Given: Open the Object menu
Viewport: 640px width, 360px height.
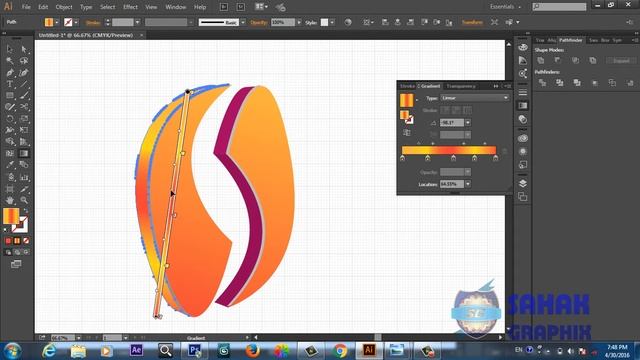Looking at the screenshot, I should point(64,7).
